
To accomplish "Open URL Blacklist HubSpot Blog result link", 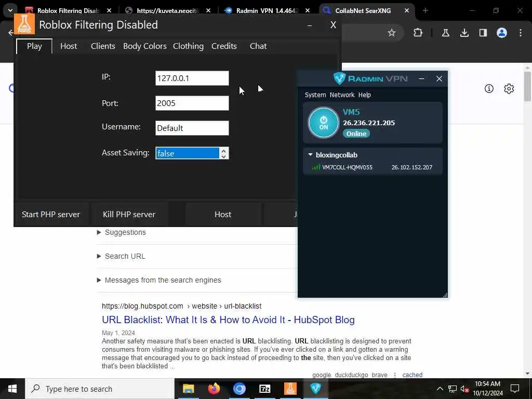I will coord(229,320).
